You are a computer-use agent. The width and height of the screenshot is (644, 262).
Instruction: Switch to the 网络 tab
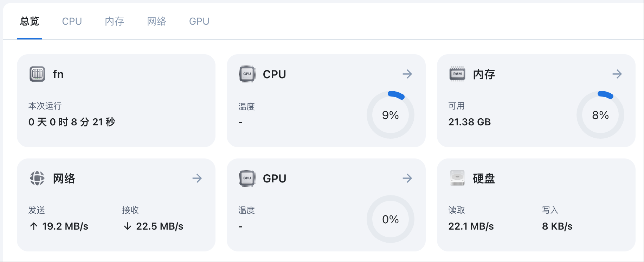pos(157,21)
